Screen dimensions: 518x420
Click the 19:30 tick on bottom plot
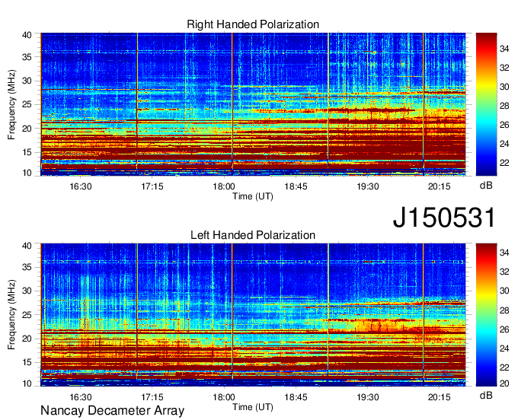[367, 397]
